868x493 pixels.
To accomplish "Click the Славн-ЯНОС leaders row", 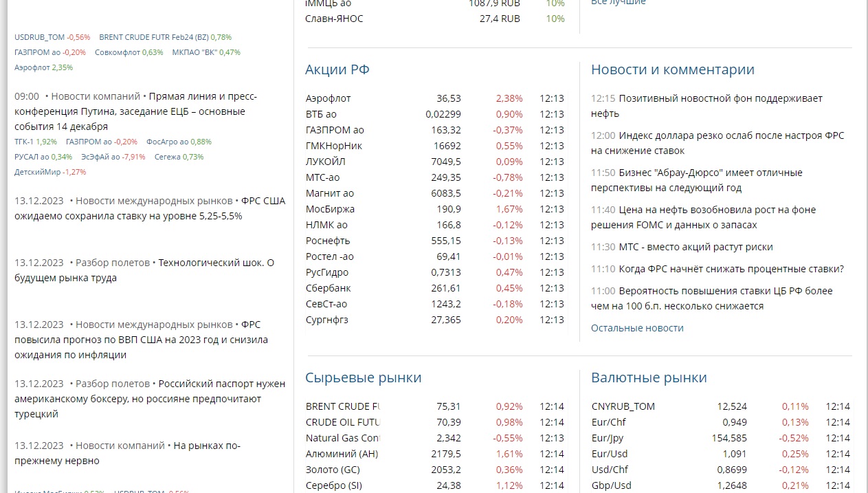I will point(435,19).
